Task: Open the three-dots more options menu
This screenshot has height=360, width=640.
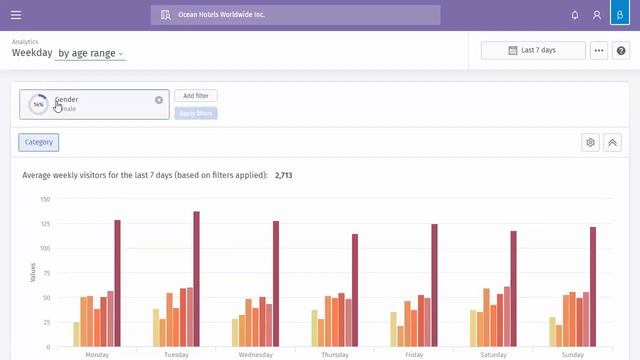Action: tap(599, 51)
